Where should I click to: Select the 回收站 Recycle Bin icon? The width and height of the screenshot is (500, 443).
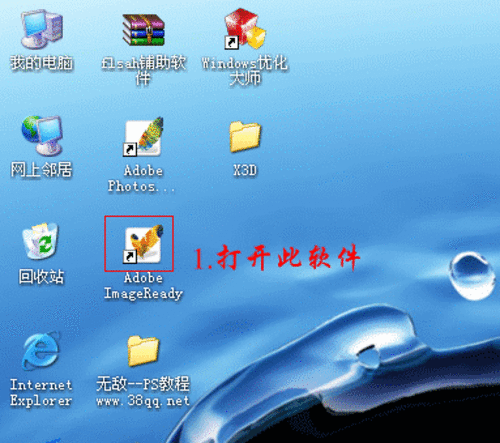[41, 242]
